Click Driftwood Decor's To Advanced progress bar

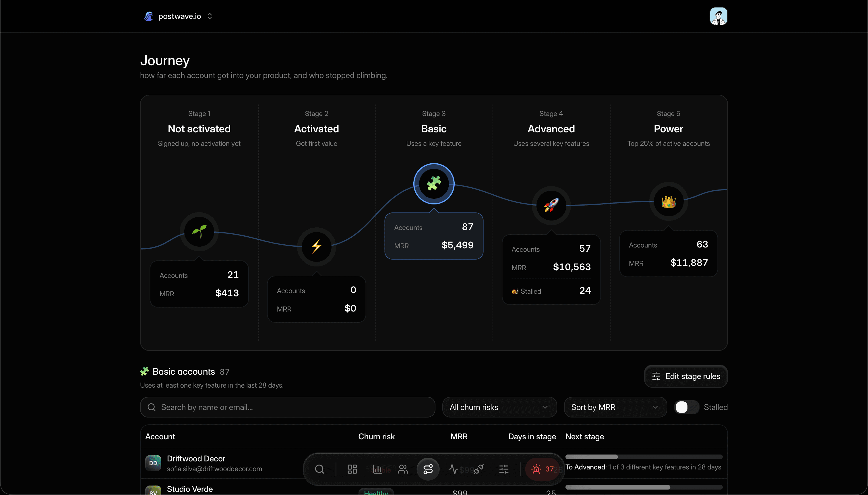644,457
